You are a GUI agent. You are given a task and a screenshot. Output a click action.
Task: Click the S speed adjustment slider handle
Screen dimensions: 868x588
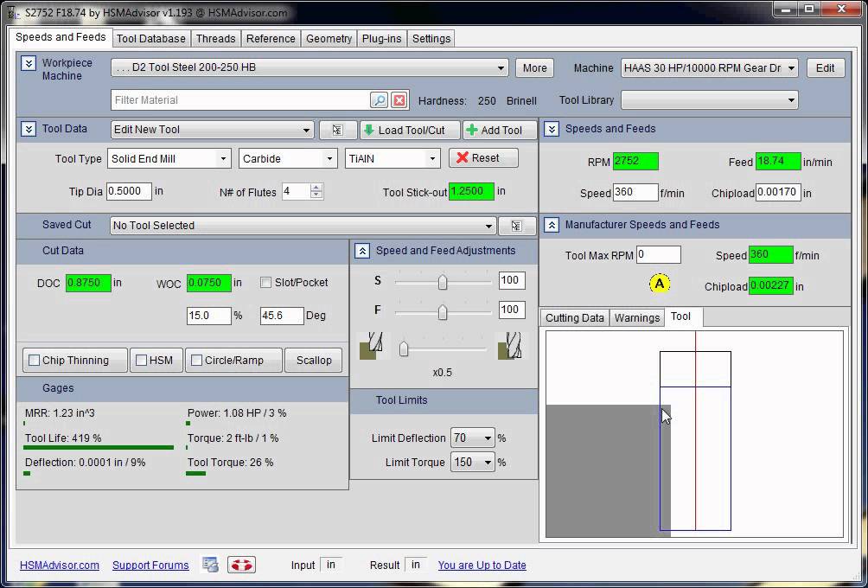pos(443,282)
